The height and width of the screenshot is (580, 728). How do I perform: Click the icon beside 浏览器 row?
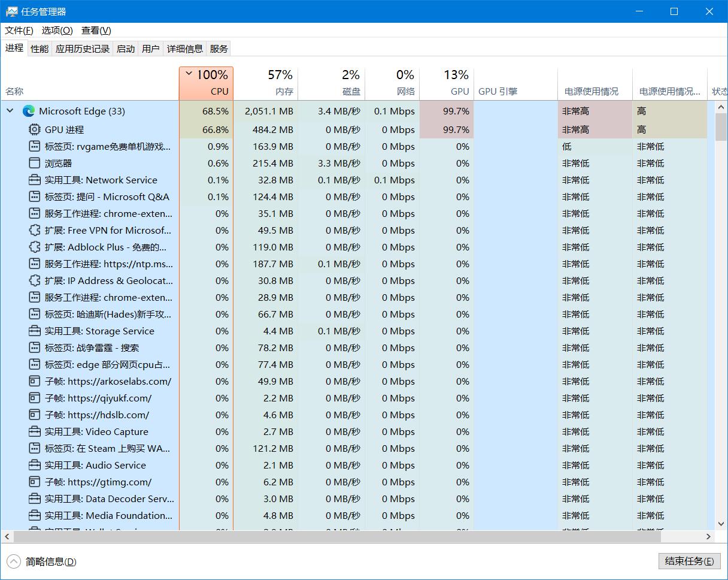35,163
